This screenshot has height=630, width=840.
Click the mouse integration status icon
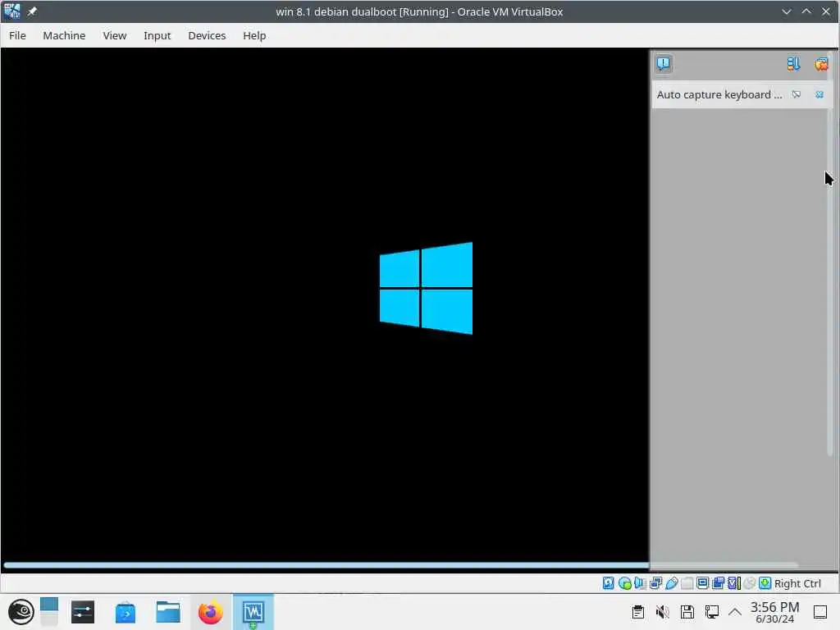pyautogui.click(x=750, y=583)
